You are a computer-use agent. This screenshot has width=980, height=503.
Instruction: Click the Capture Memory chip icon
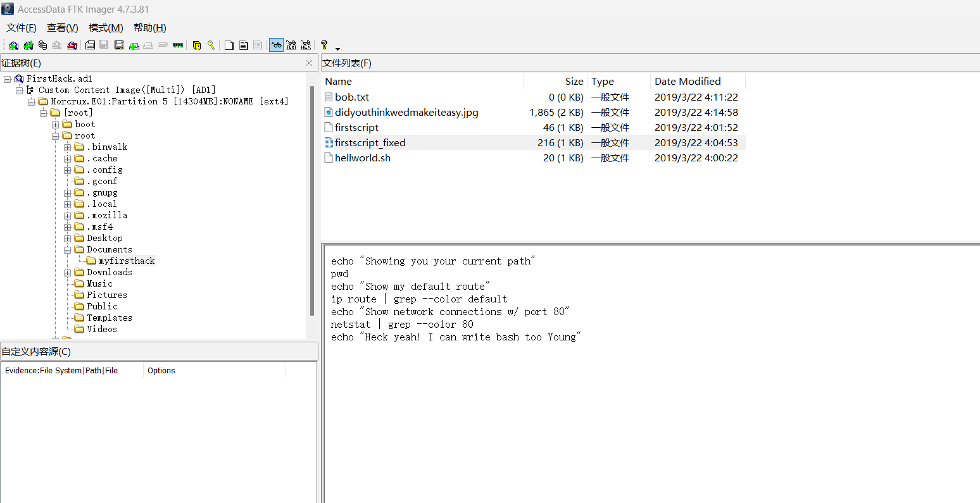point(178,46)
